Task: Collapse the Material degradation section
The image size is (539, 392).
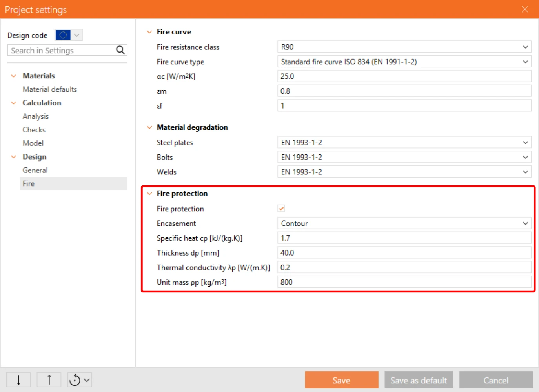Action: tap(149, 127)
